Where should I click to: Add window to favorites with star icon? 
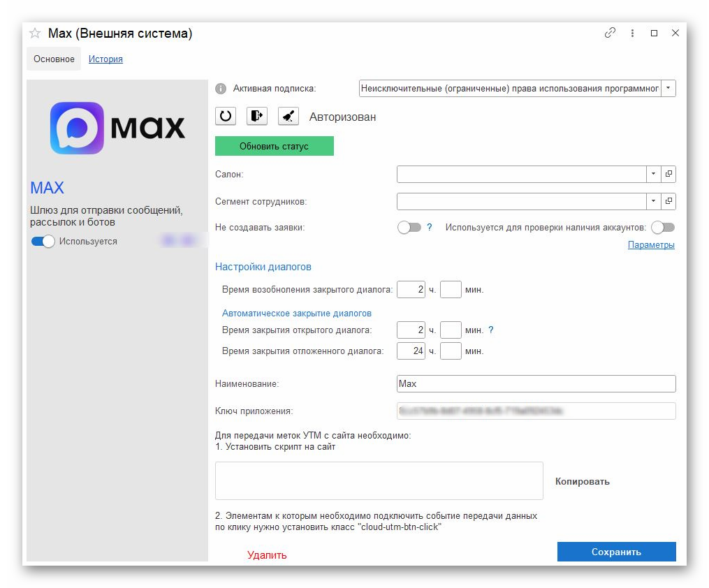(35, 34)
